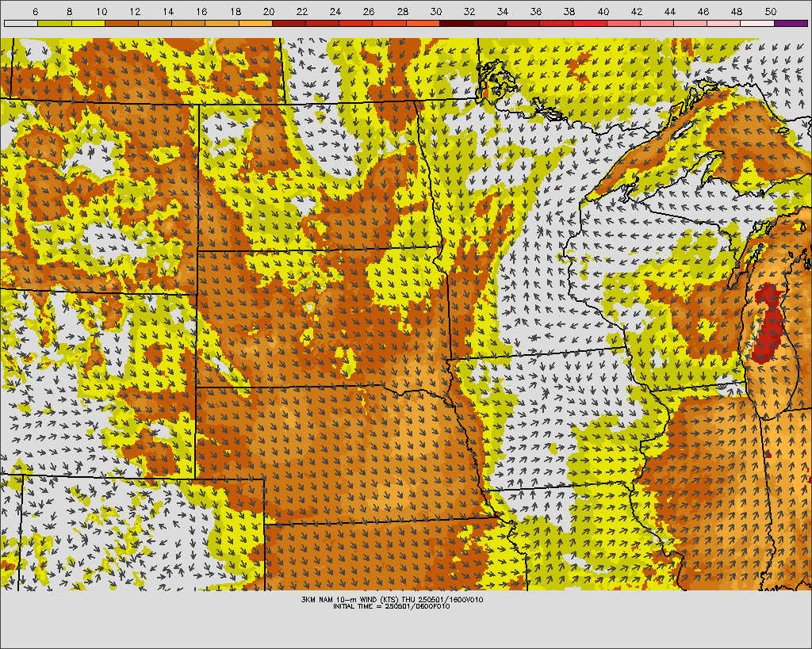812x649 pixels.
Task: Click the gray below-6-knots legend swatch
Action: [x=21, y=23]
